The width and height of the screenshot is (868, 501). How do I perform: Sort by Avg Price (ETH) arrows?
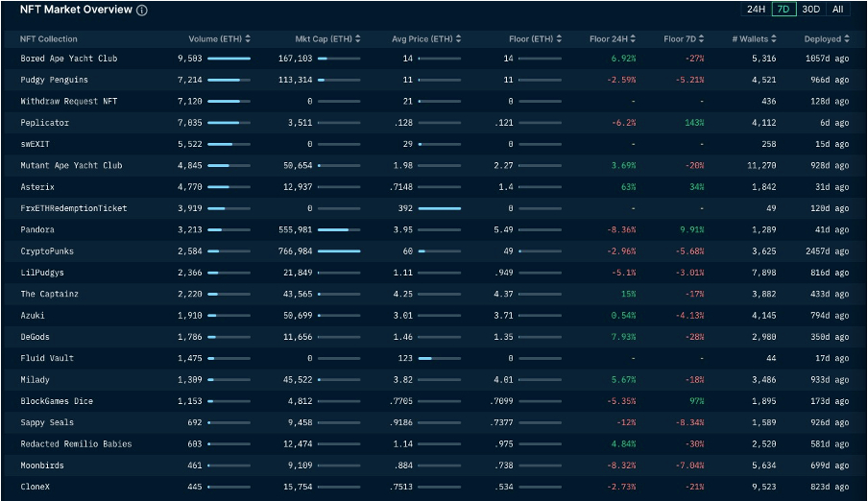459,39
